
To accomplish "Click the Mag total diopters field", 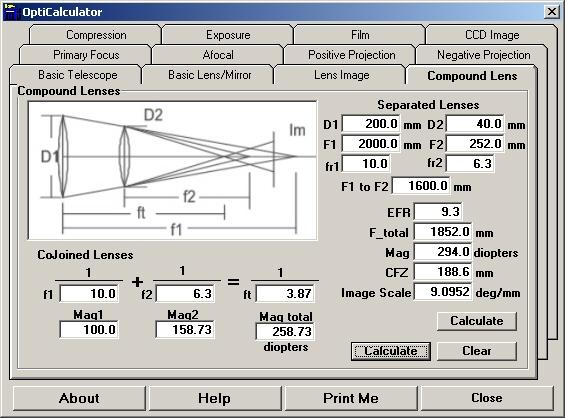I will click(285, 332).
